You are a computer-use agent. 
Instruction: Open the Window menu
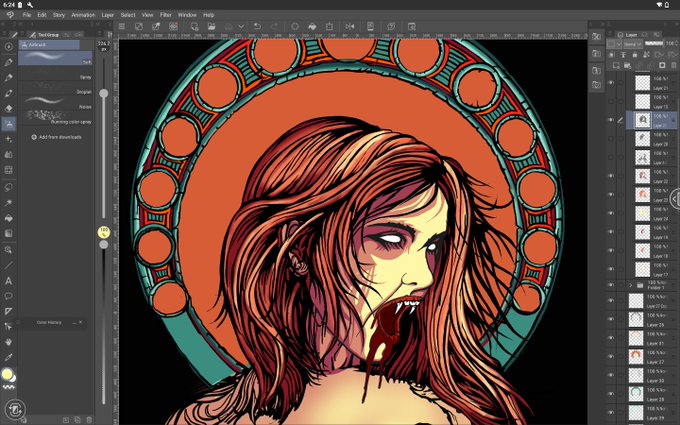coord(187,15)
